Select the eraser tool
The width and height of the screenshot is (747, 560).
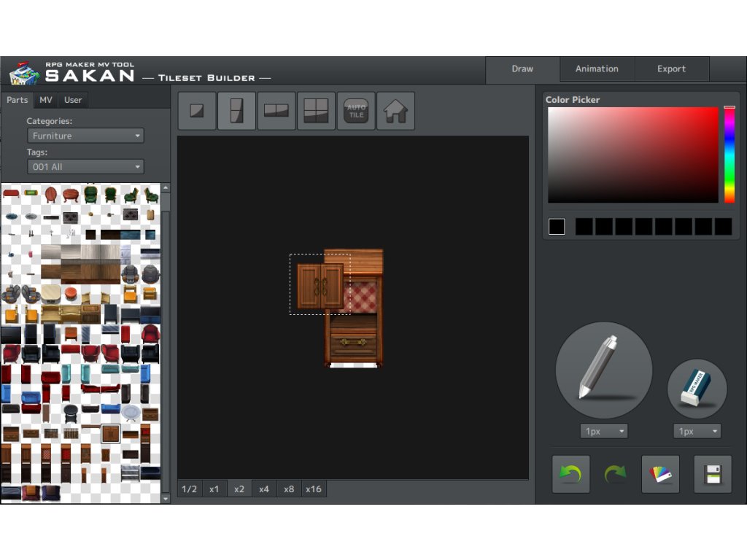(x=697, y=389)
